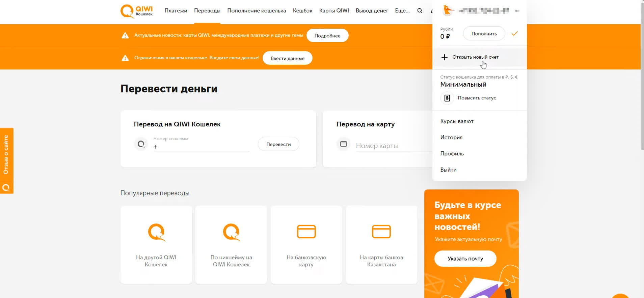644x298 pixels.
Task: Open На другой QIWI Кошелек tile
Action: pos(156,245)
